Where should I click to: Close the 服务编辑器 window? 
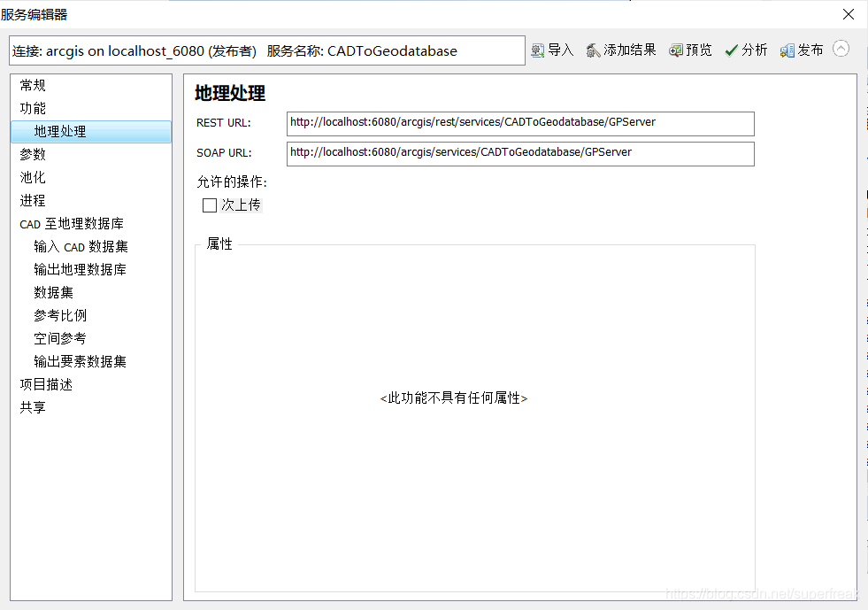[x=848, y=14]
